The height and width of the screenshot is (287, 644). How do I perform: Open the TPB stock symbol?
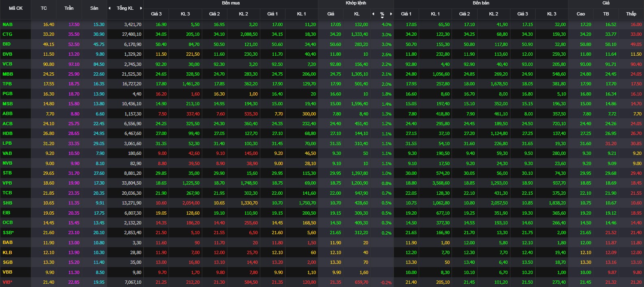[7, 84]
